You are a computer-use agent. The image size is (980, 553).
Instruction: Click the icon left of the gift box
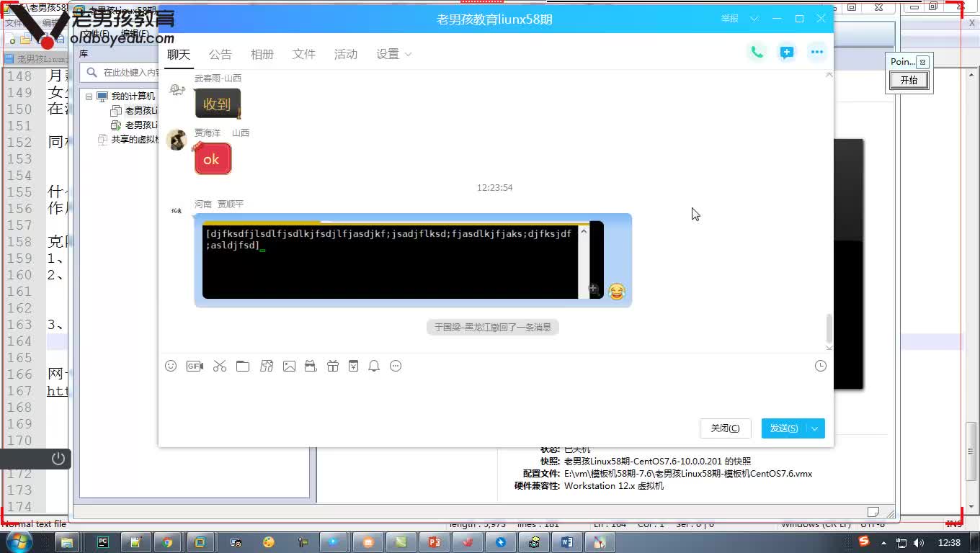click(311, 366)
